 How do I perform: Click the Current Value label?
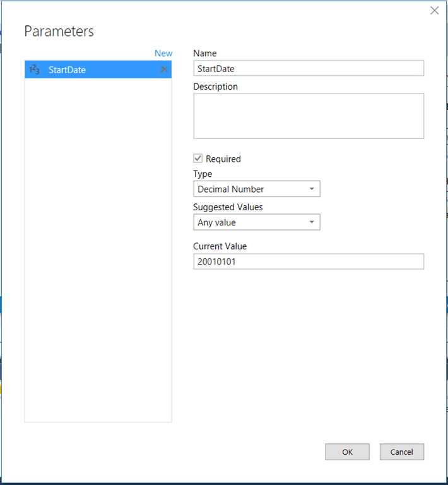(x=220, y=246)
